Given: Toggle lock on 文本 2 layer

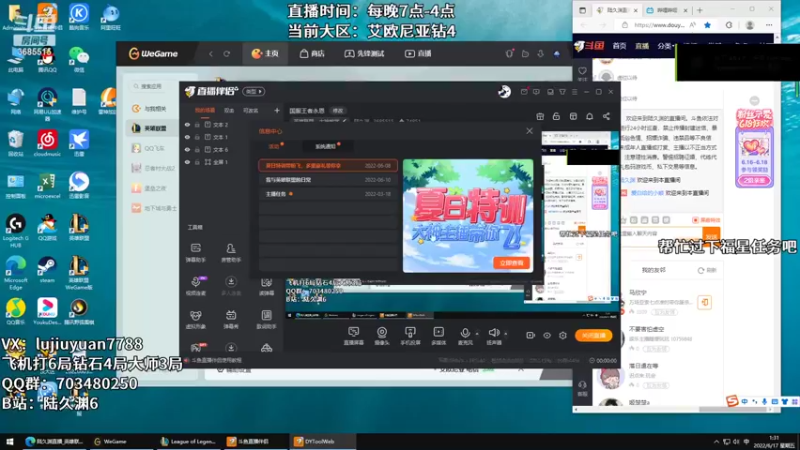Looking at the screenshot, I should pos(197,124).
